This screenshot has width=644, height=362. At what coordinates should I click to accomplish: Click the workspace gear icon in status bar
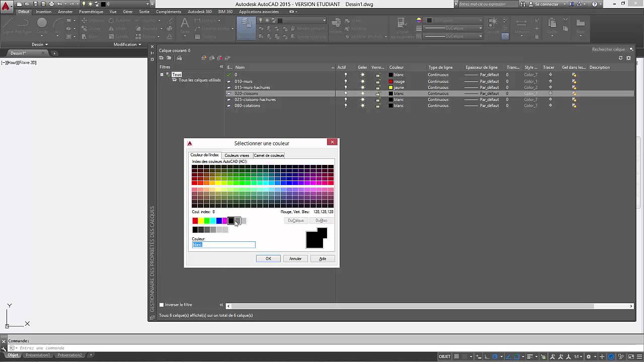pyautogui.click(x=589, y=356)
